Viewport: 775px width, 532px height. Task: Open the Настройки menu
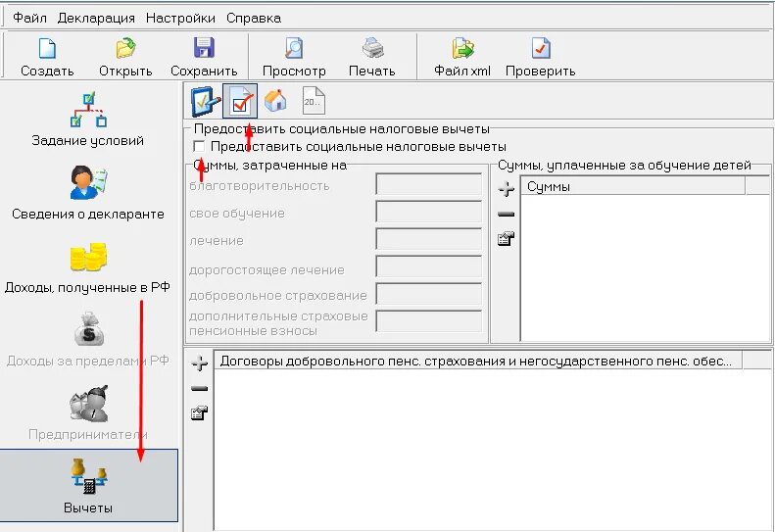point(180,19)
